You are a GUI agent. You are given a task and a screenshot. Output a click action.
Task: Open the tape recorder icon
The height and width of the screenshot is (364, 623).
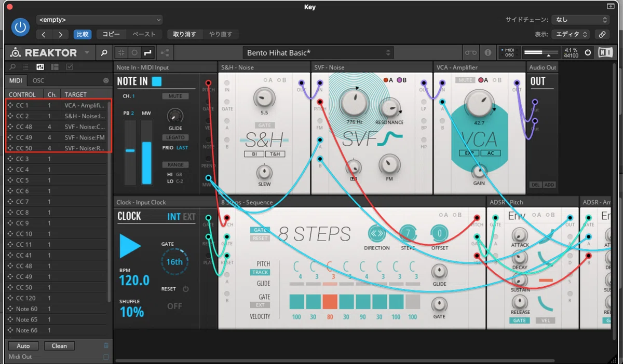[470, 52]
